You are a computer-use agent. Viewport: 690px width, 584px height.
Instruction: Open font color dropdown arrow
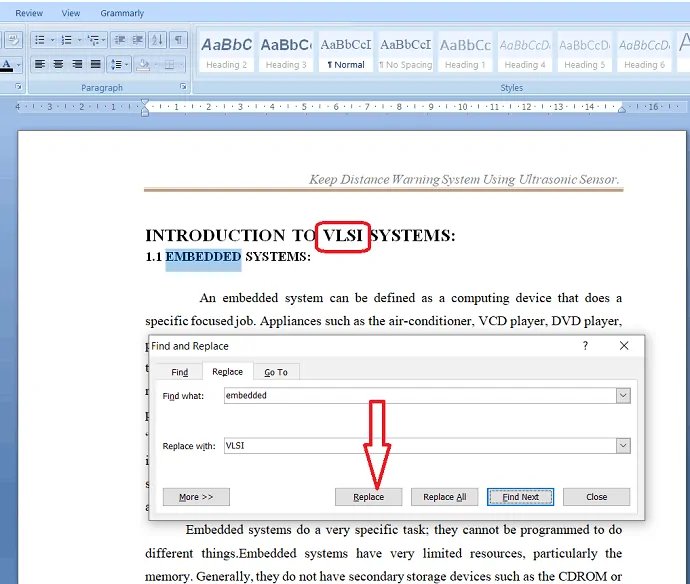coord(18,65)
